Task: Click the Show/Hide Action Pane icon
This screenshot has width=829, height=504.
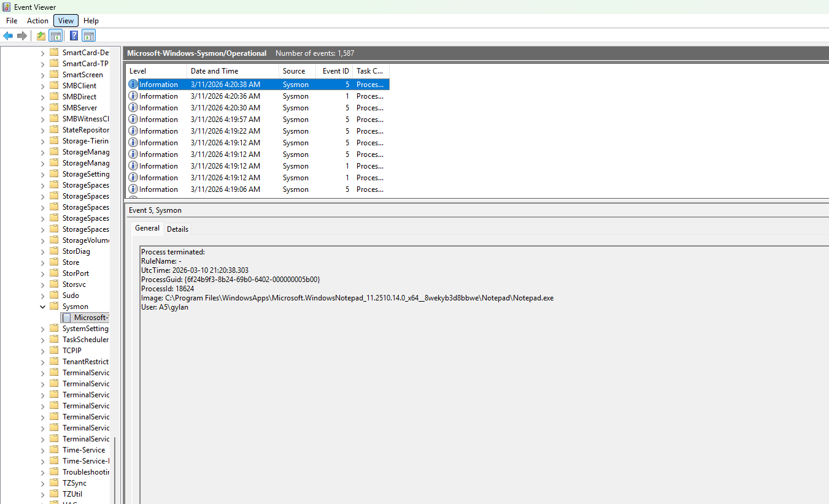Action: 89,36
